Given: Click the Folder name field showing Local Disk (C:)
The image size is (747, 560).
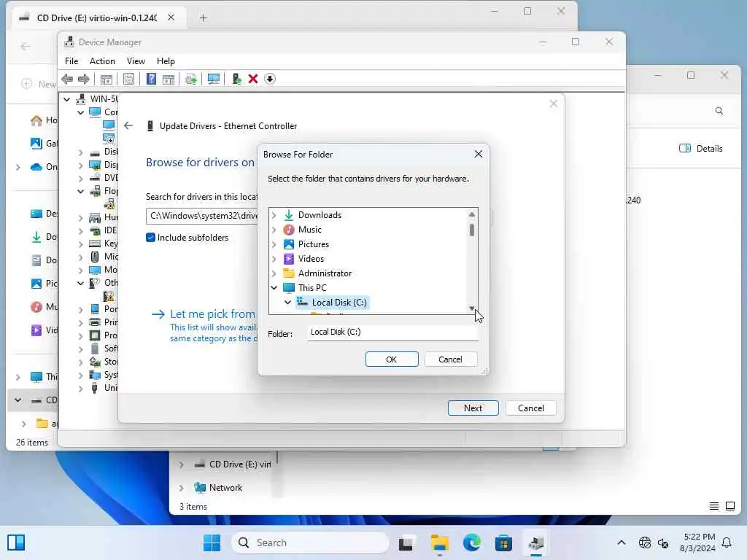Looking at the screenshot, I should click(x=393, y=332).
